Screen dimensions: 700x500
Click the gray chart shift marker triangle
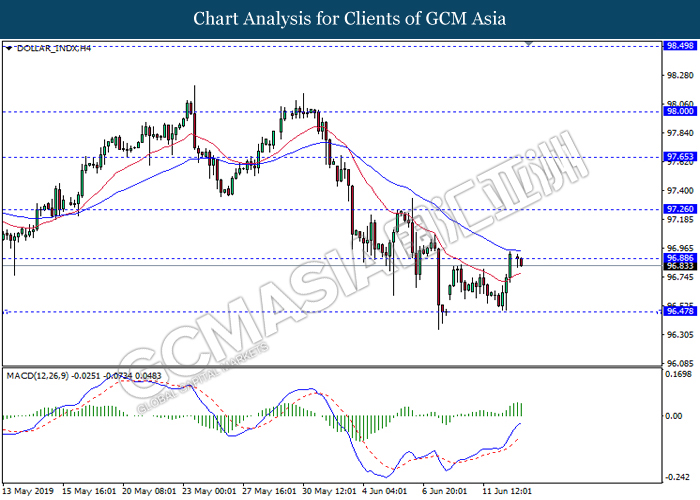tap(529, 44)
